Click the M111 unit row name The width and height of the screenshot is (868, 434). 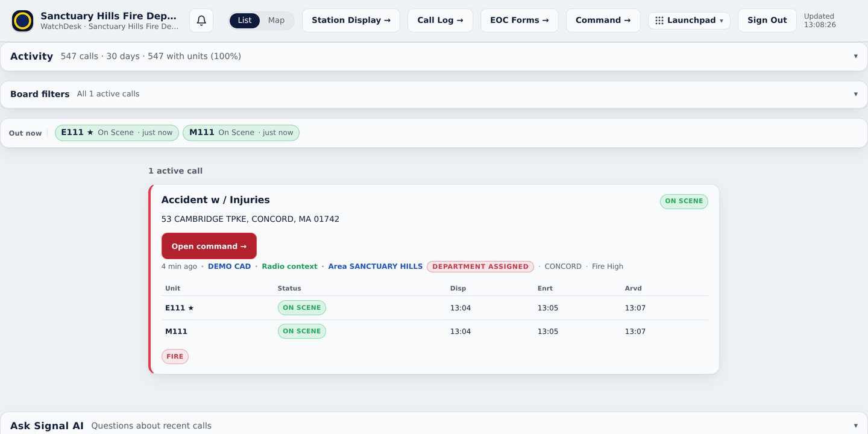coord(176,332)
